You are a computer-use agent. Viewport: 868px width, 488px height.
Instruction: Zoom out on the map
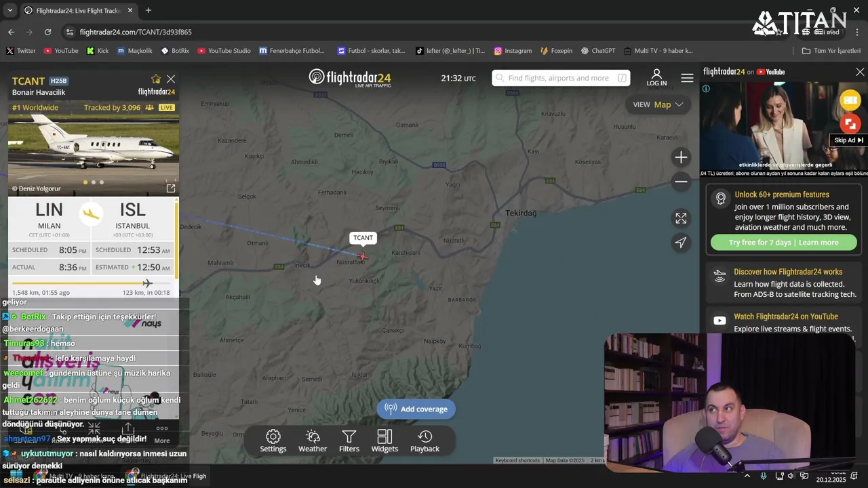(681, 182)
